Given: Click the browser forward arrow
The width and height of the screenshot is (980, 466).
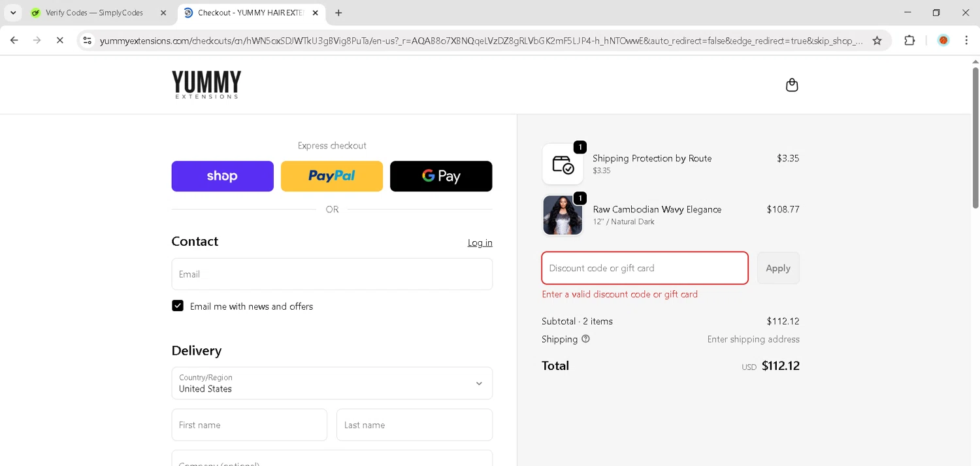Looking at the screenshot, I should 37,41.
